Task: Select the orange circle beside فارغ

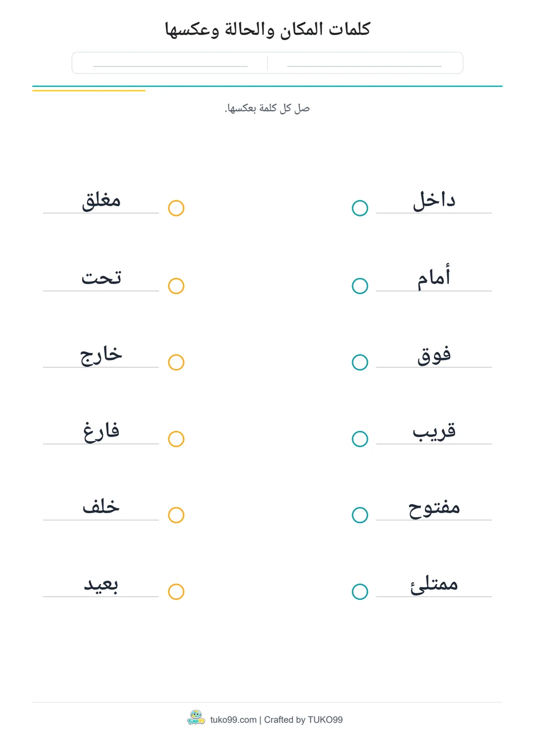Action: [176, 439]
